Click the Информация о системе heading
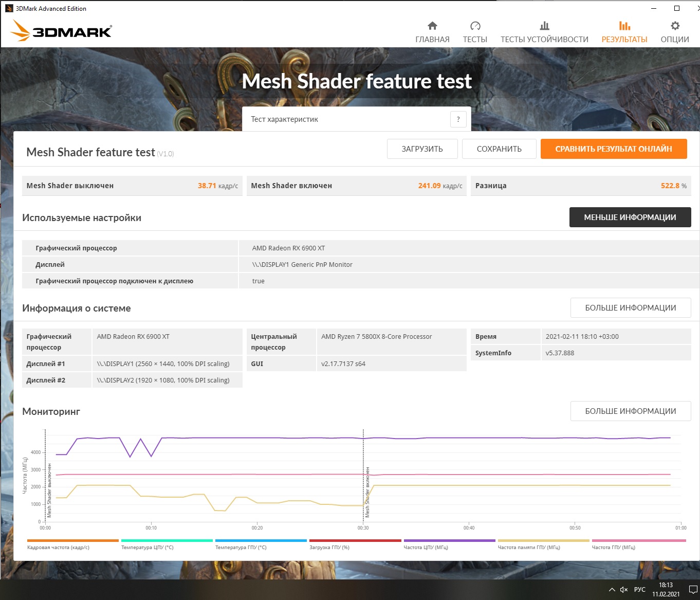Viewport: 700px width, 600px height. [77, 308]
